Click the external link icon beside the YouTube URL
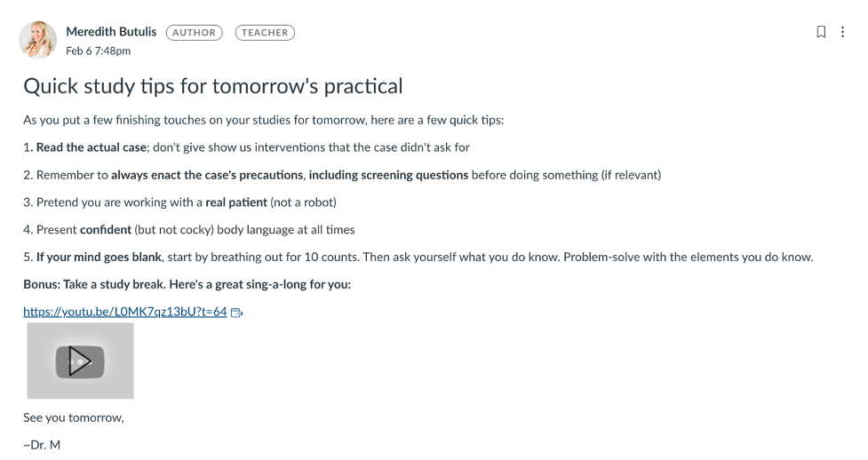 pos(237,313)
